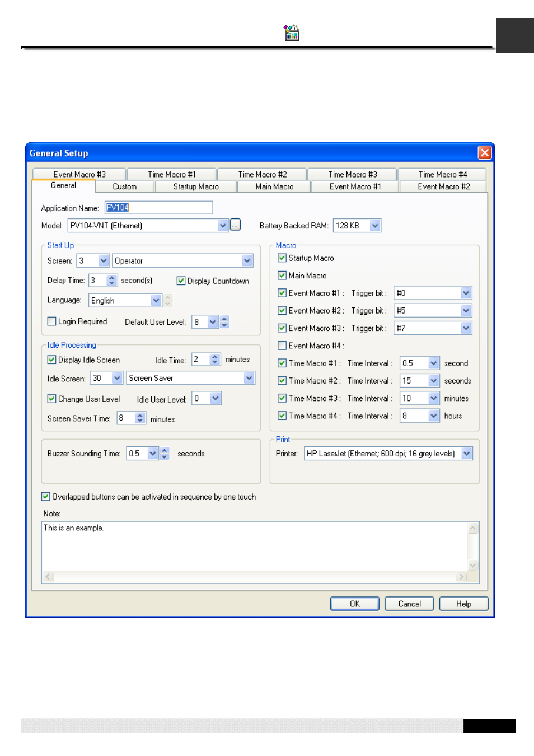Adjust Default User Level spinner arrows
This screenshot has width=534, height=756.
point(224,321)
